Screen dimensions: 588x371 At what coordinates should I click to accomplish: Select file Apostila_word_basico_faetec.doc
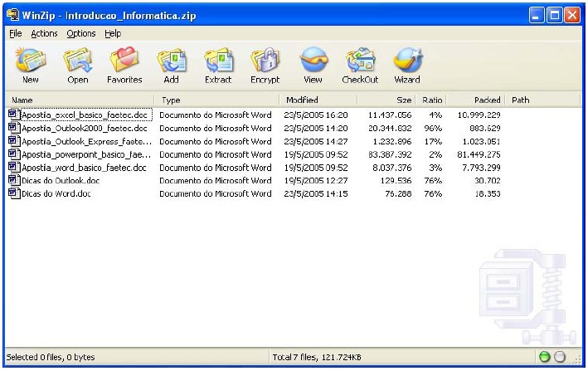(84, 168)
